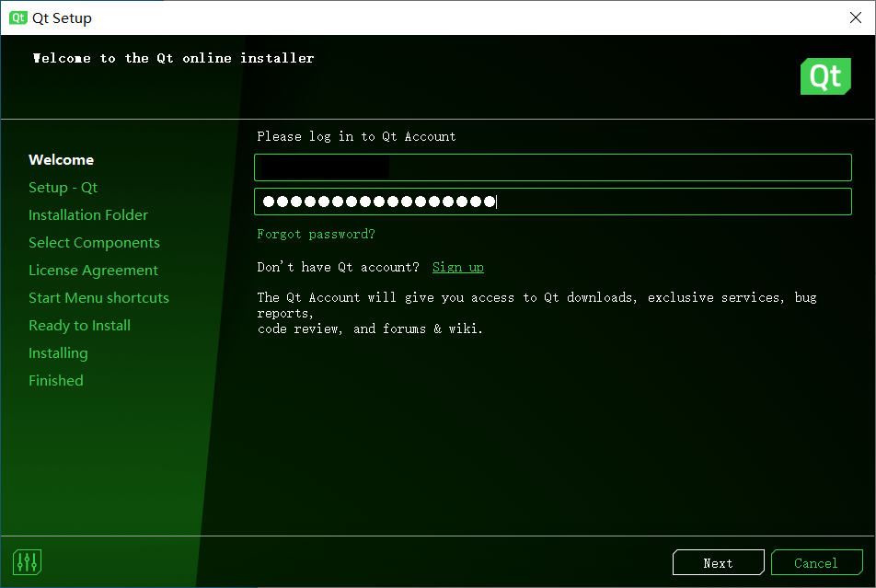The height and width of the screenshot is (588, 876).
Task: Select the Installing step
Action: point(58,353)
